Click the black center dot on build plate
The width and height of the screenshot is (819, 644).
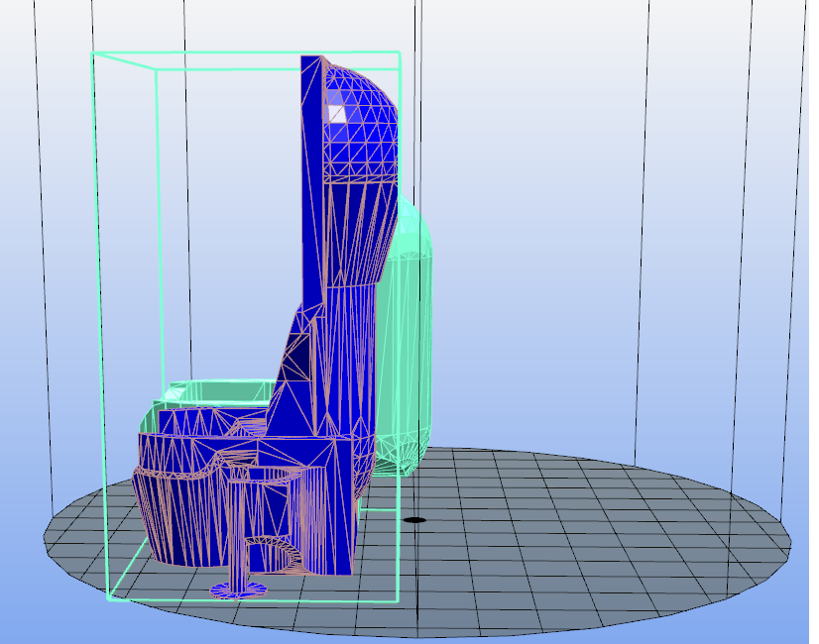point(414,519)
